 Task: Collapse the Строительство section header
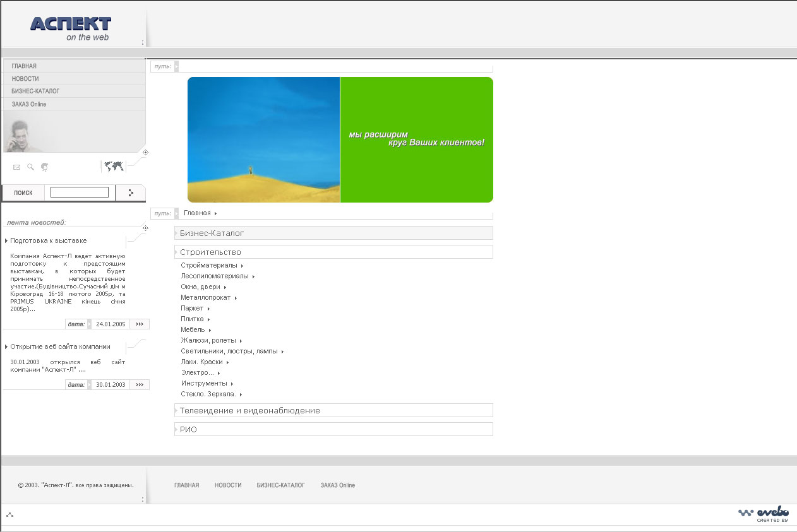(333, 252)
